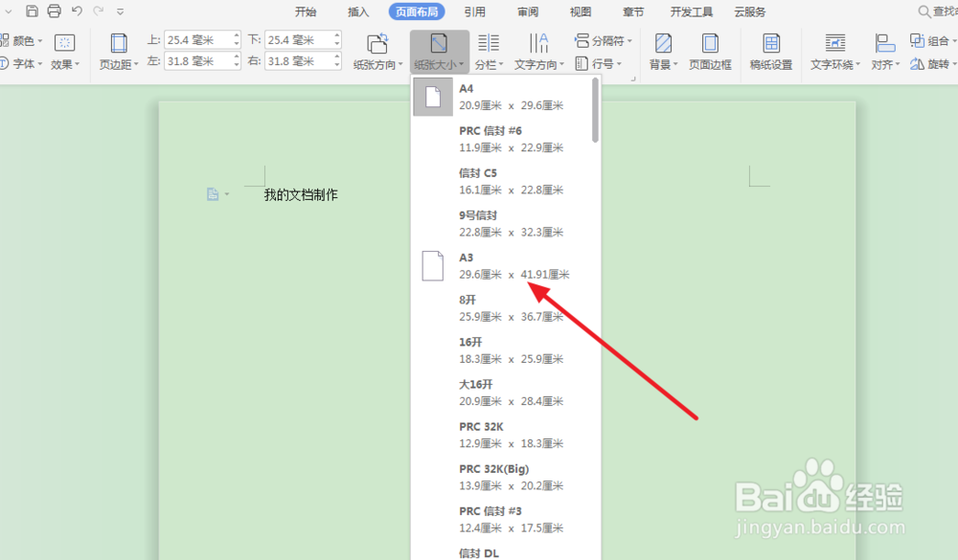Open the 颜色 theme colors picker

pyautogui.click(x=25, y=40)
